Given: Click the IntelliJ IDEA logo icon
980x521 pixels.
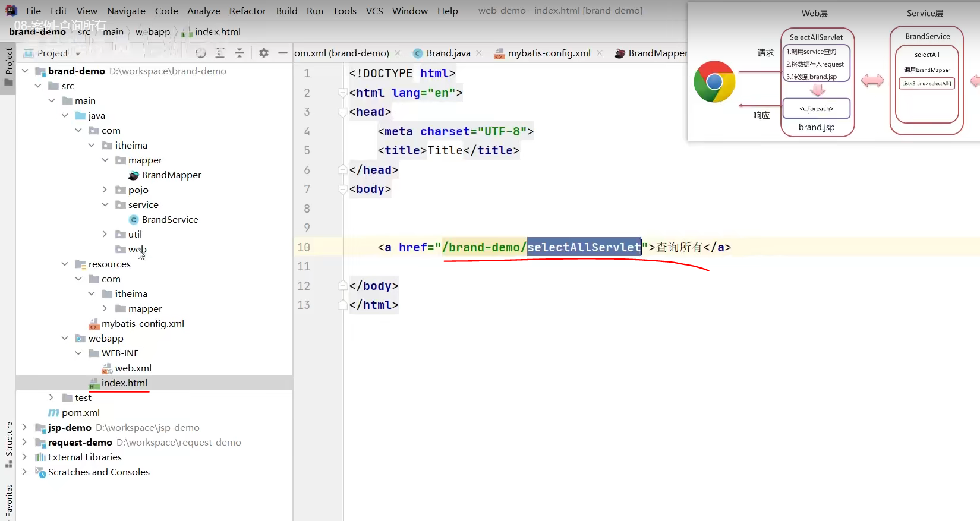Looking at the screenshot, I should coord(11,11).
